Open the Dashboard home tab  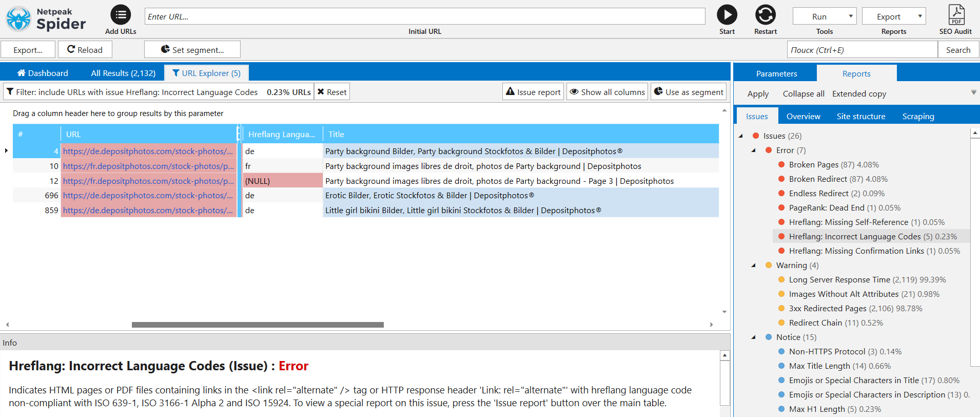(x=43, y=73)
